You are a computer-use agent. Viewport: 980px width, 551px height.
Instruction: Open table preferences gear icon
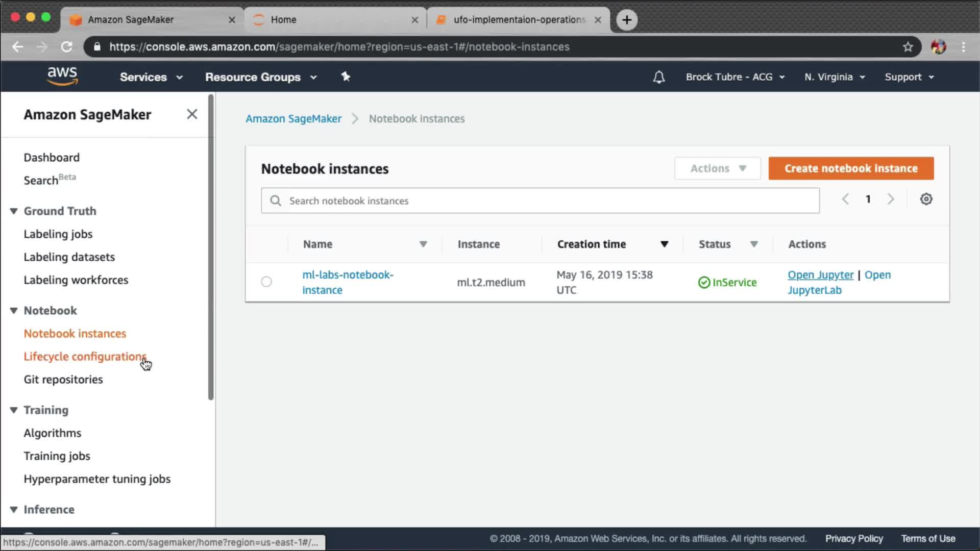pyautogui.click(x=926, y=199)
